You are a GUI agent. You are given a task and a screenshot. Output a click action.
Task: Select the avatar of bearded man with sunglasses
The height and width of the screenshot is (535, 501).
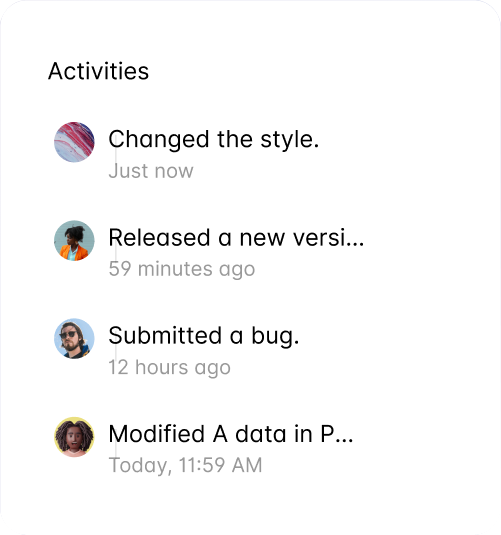pyautogui.click(x=74, y=338)
